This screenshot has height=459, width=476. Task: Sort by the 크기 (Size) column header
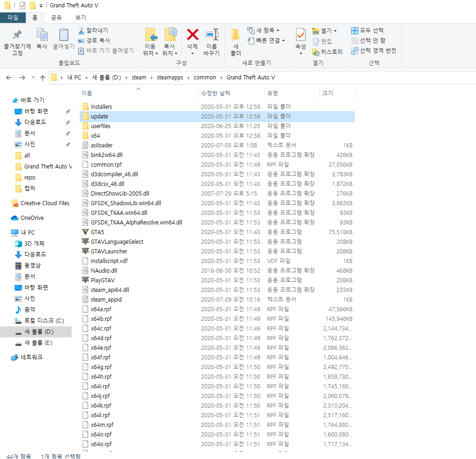(x=328, y=93)
